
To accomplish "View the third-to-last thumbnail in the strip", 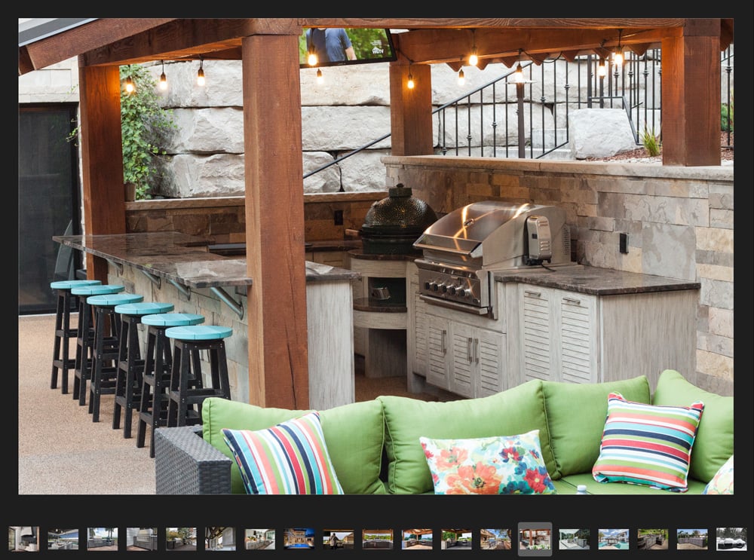I will click(x=652, y=538).
